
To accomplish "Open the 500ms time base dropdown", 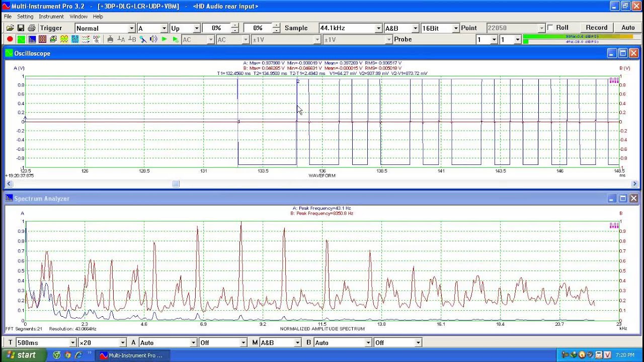I will [73, 342].
